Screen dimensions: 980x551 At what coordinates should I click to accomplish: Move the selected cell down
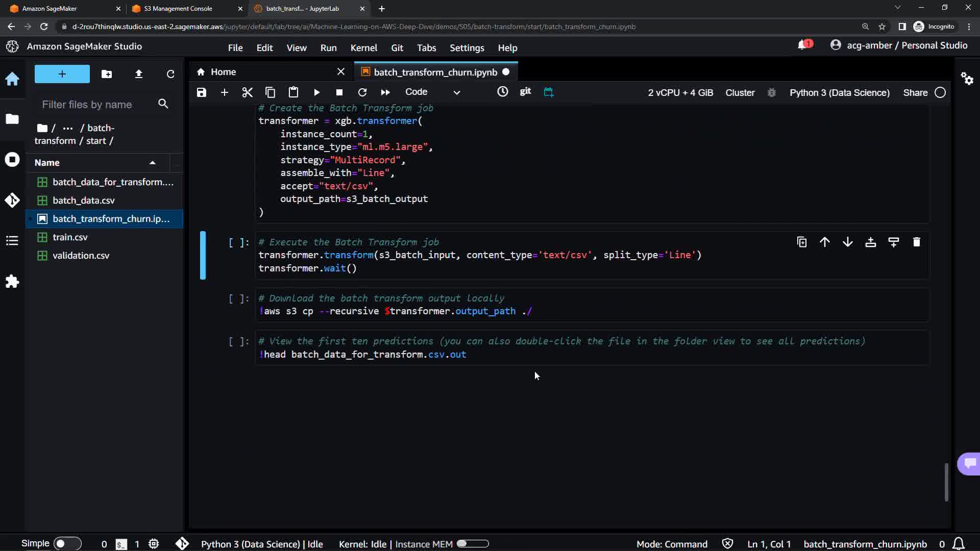pos(847,242)
